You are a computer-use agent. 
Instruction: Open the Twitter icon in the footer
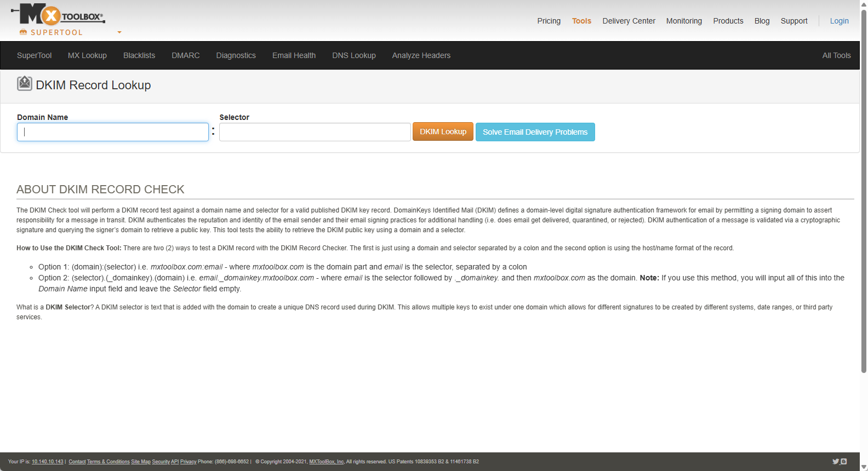coord(836,462)
